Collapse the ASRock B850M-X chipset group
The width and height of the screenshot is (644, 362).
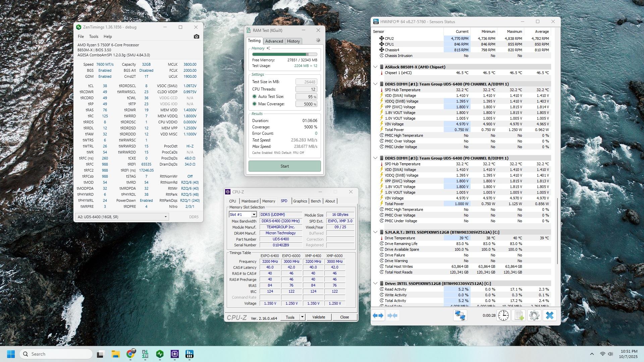tap(375, 67)
